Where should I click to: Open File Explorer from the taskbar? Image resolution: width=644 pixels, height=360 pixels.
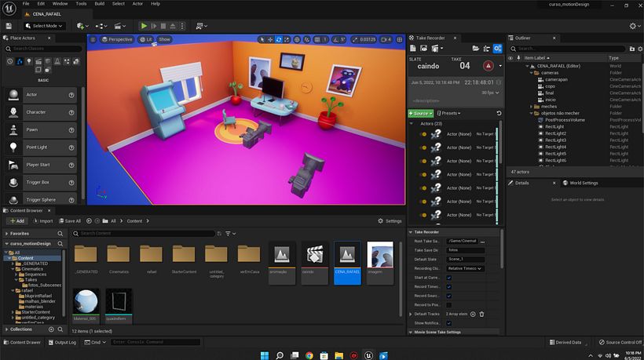coord(338,355)
